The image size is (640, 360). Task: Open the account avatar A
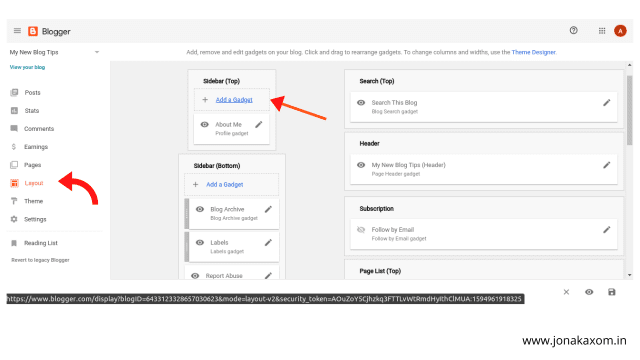point(620,31)
